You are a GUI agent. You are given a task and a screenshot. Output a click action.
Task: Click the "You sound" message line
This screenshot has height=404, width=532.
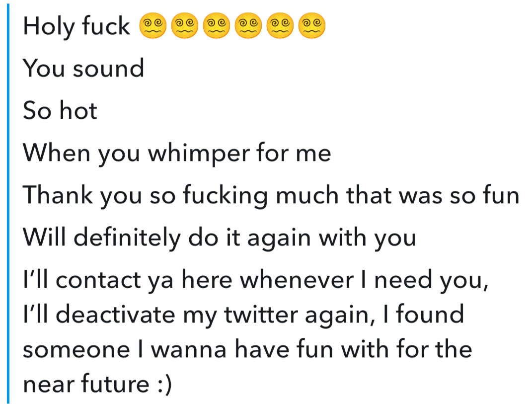coord(83,69)
